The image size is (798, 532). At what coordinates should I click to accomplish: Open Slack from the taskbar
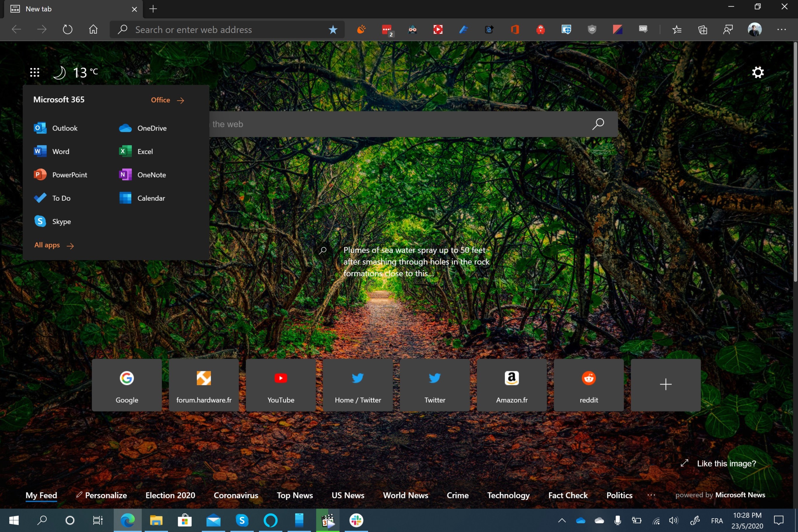(x=357, y=520)
